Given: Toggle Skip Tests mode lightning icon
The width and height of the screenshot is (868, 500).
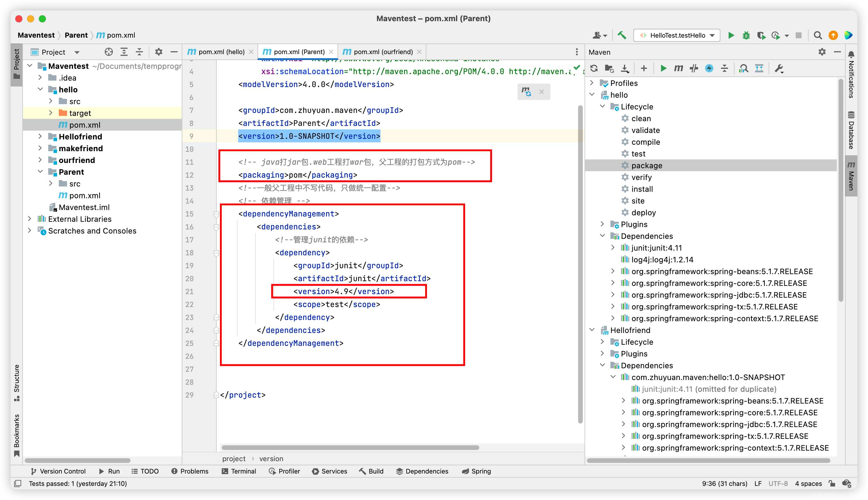Looking at the screenshot, I should tap(709, 68).
